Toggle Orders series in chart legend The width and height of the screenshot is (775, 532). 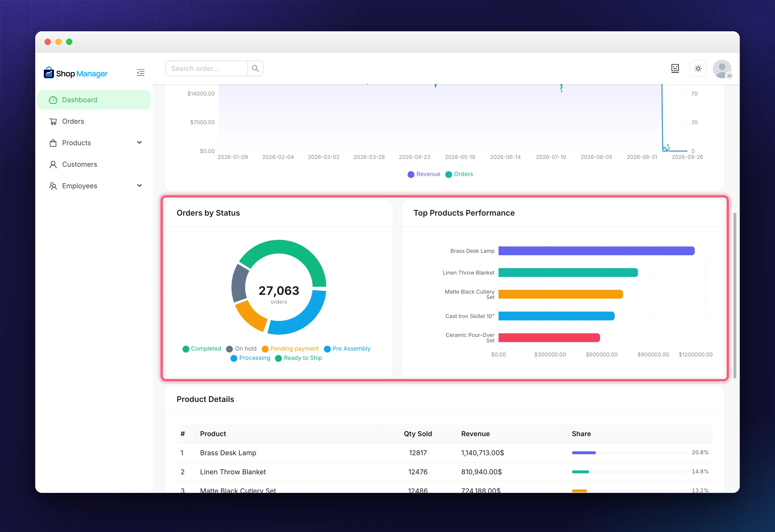[459, 174]
